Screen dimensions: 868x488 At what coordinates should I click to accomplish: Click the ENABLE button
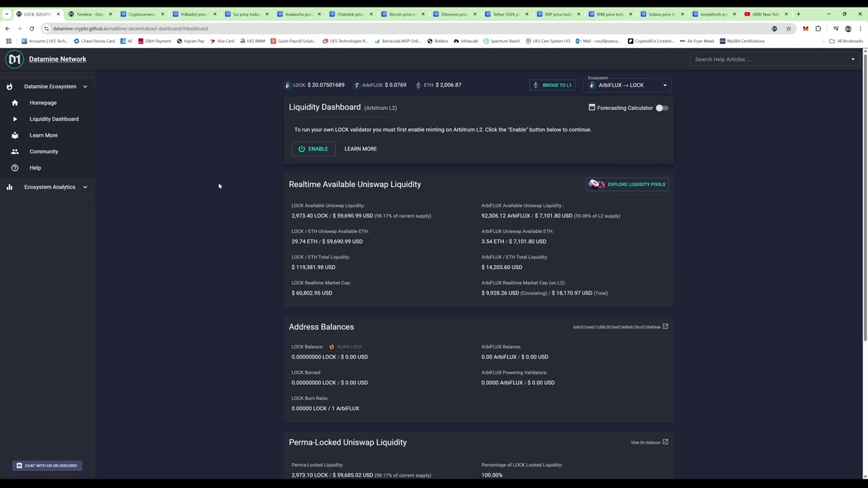pos(313,149)
